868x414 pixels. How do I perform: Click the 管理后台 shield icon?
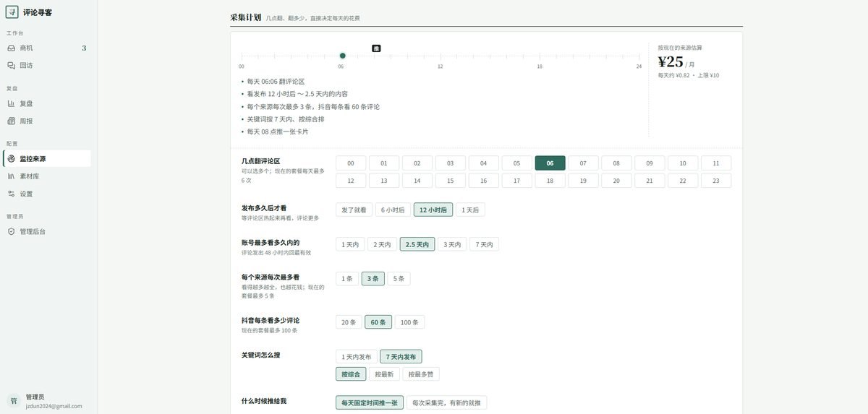pos(11,231)
